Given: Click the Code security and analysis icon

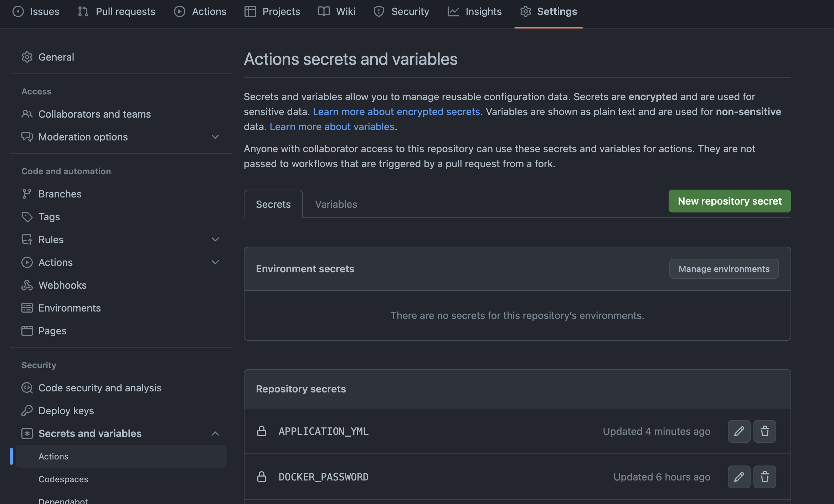Looking at the screenshot, I should (27, 388).
